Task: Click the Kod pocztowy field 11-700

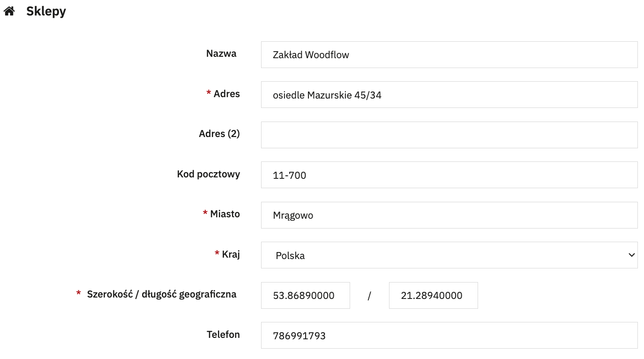Action: [449, 175]
